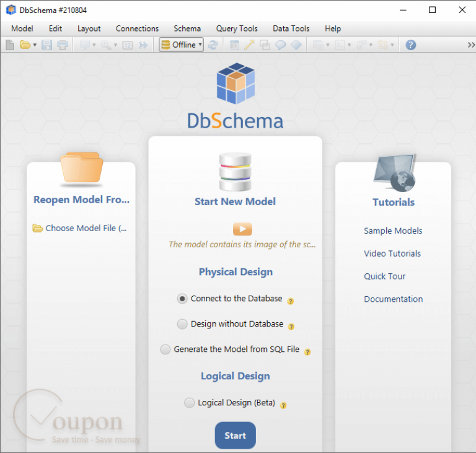Click the Open Model folder toolbar icon
This screenshot has width=476, height=453.
click(x=25, y=45)
